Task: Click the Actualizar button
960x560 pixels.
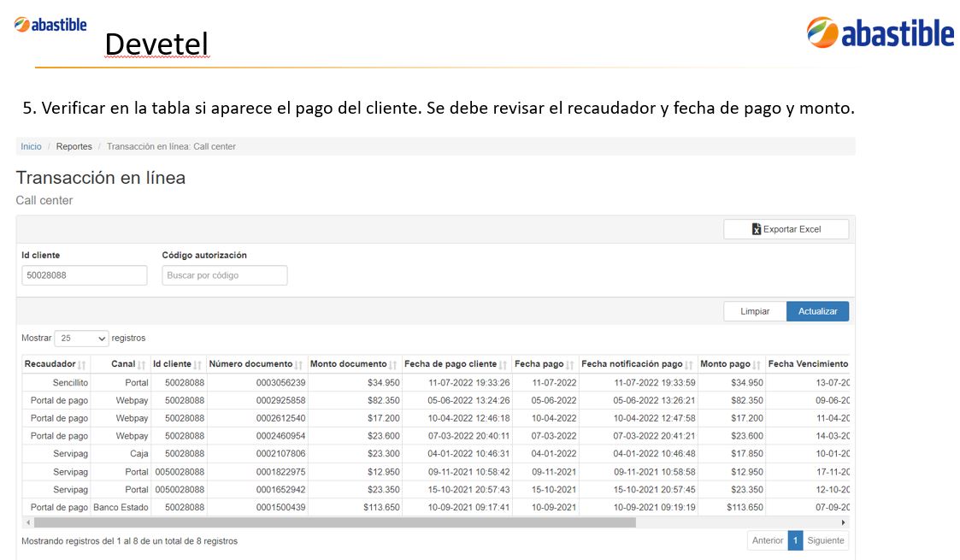Action: [817, 311]
